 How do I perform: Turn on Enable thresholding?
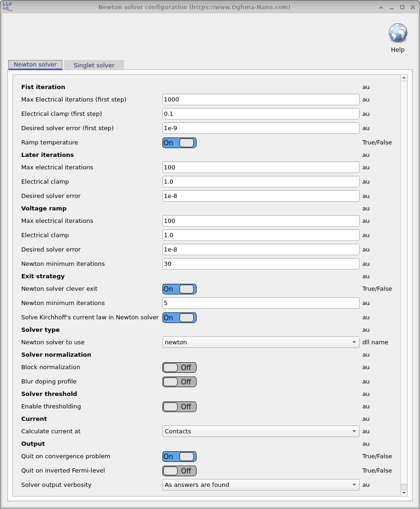point(179,407)
